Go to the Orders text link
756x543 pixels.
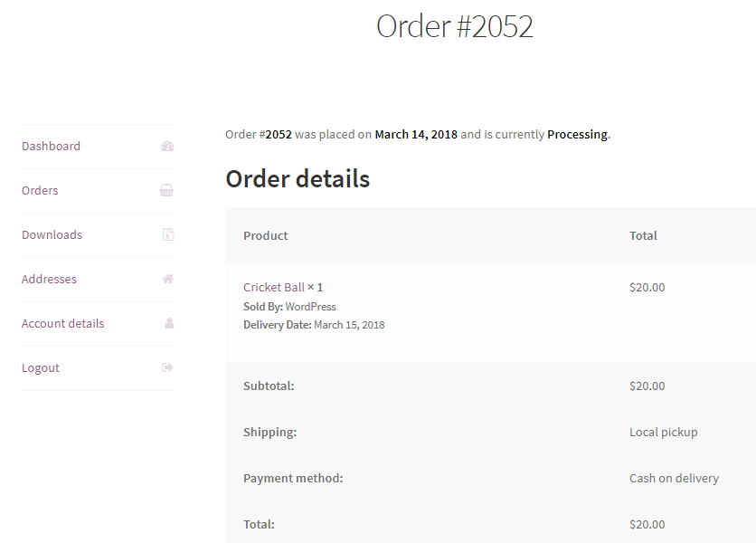click(40, 191)
